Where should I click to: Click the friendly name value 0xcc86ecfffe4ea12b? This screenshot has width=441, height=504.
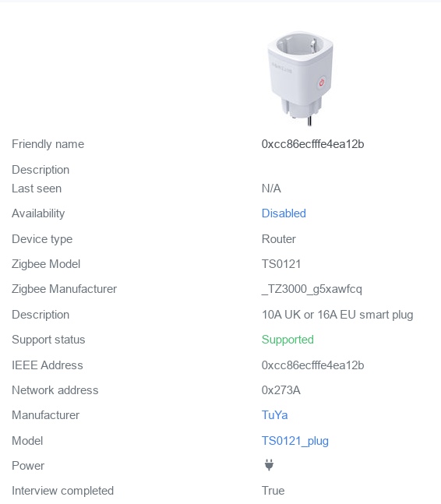312,144
